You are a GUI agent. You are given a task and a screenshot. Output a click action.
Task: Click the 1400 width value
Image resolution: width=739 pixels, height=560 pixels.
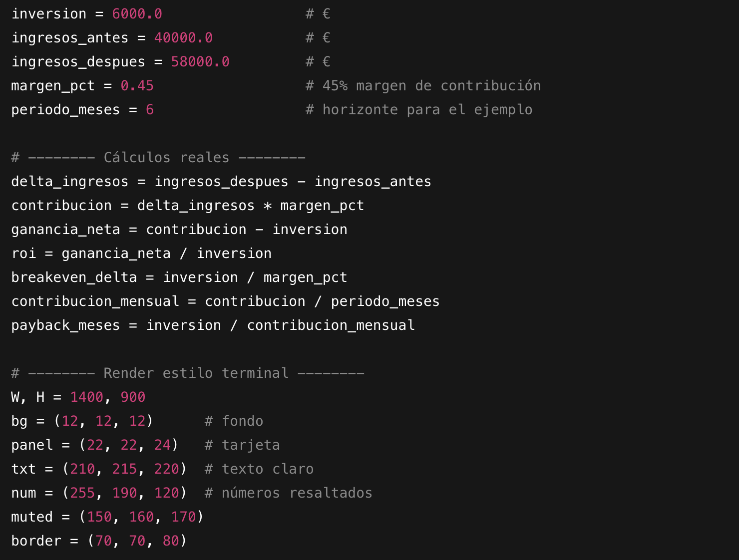[x=86, y=397]
